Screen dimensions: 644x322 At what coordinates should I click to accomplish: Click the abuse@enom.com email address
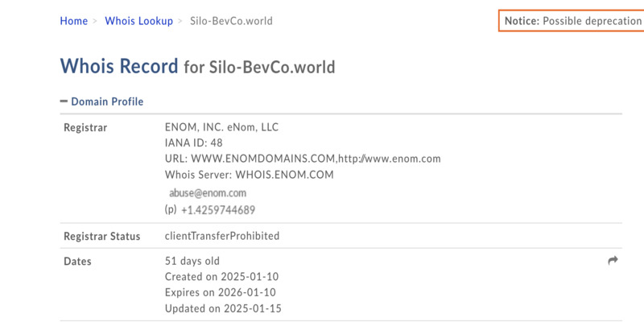tap(208, 193)
